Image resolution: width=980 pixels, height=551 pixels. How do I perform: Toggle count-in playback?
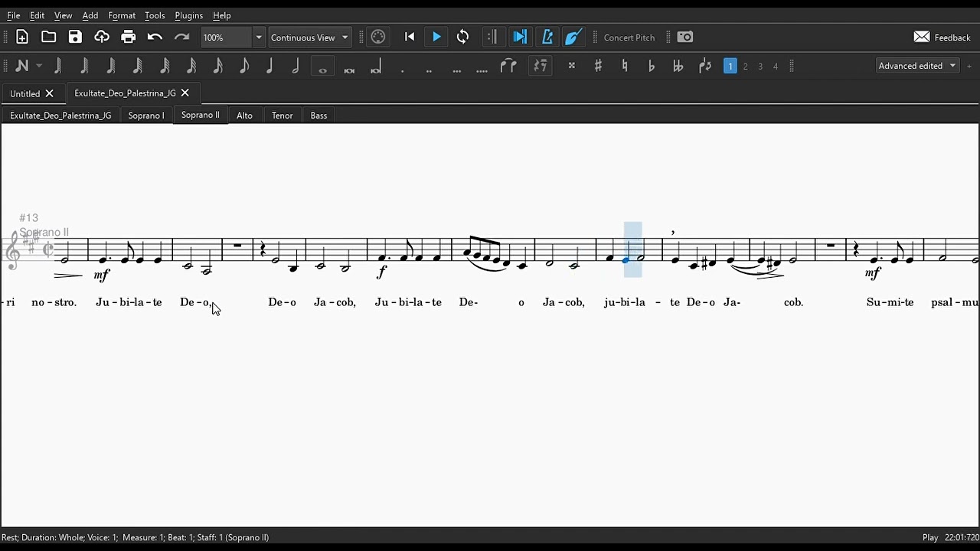click(573, 37)
